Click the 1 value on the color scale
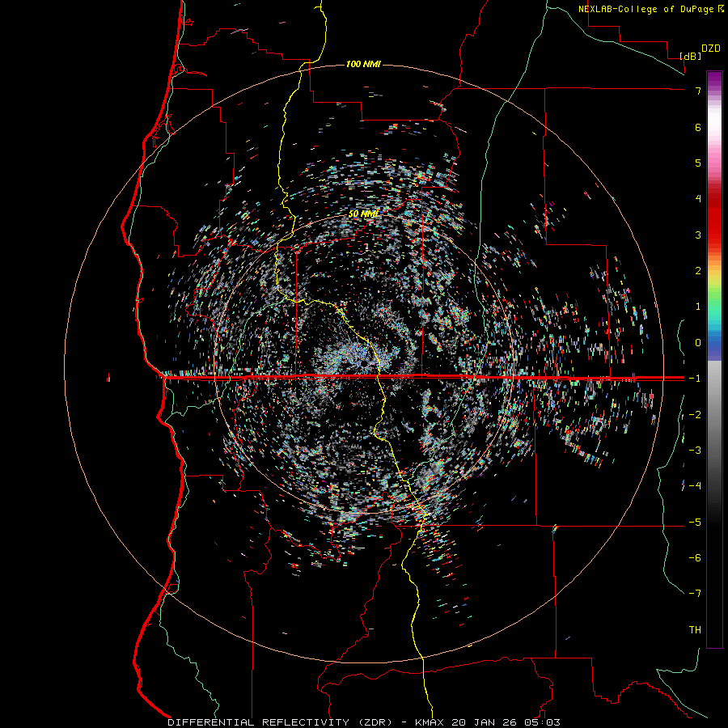Screen dimensions: 728x728 [x=698, y=307]
